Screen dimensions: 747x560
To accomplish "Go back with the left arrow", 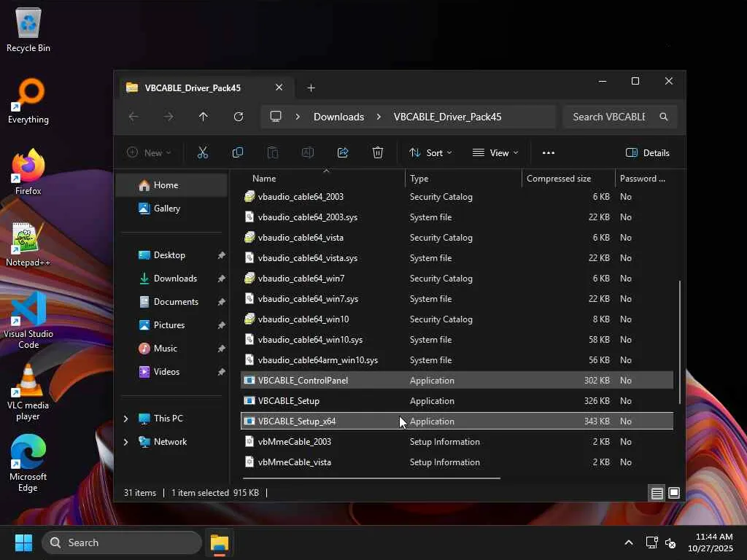I will click(133, 117).
